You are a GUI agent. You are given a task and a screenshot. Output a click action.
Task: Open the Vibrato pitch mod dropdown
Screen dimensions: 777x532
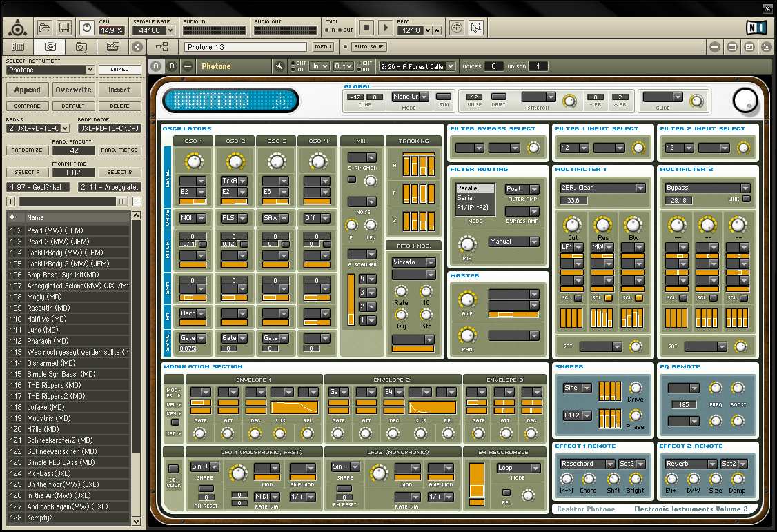pos(414,262)
